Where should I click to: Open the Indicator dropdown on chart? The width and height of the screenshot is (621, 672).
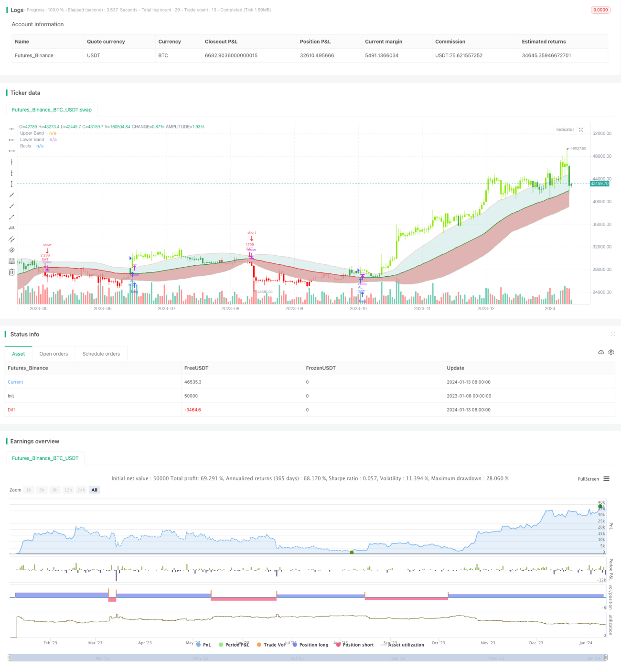565,130
